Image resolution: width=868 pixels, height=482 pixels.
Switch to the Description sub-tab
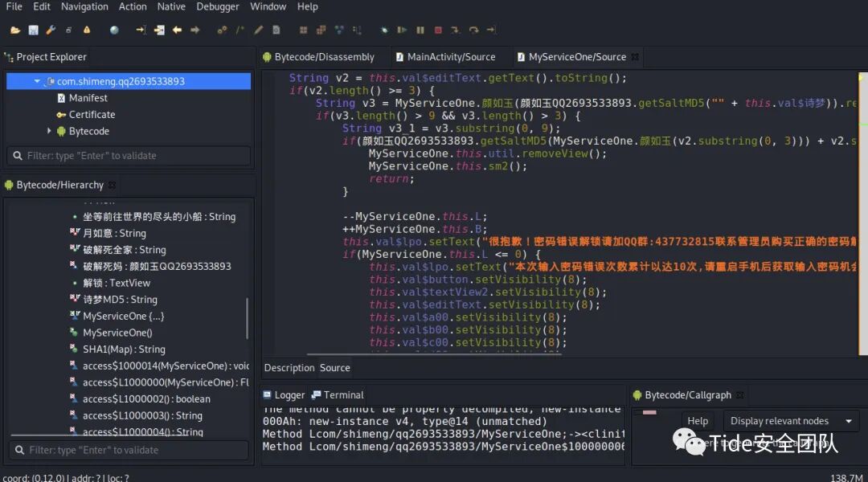tap(289, 368)
